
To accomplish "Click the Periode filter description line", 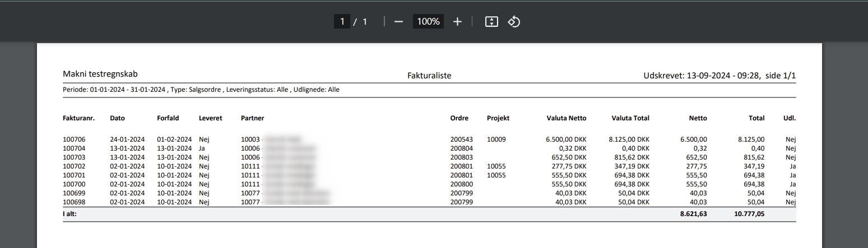I will point(201,90).
